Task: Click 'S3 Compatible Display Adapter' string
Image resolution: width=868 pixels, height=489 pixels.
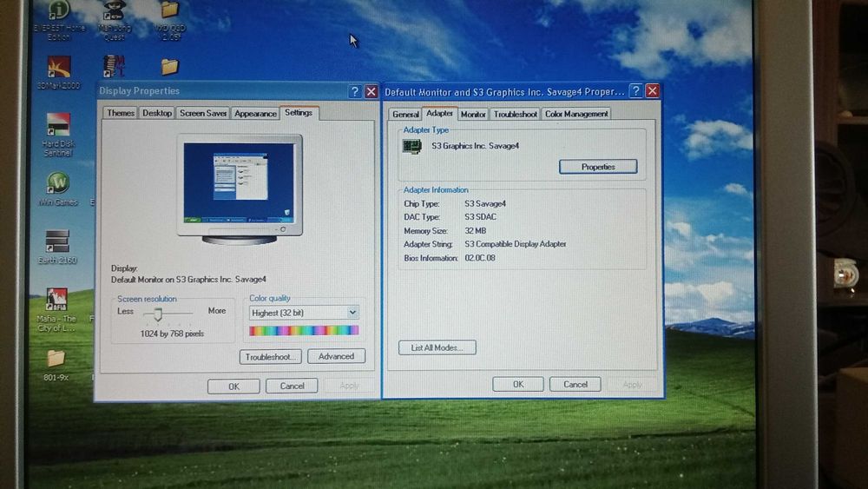Action: pos(516,244)
